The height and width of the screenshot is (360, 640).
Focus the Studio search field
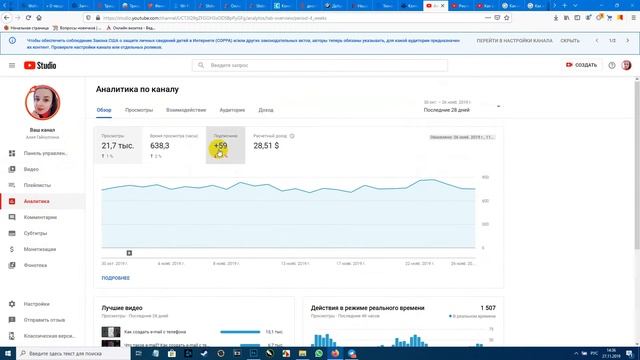[x=320, y=65]
